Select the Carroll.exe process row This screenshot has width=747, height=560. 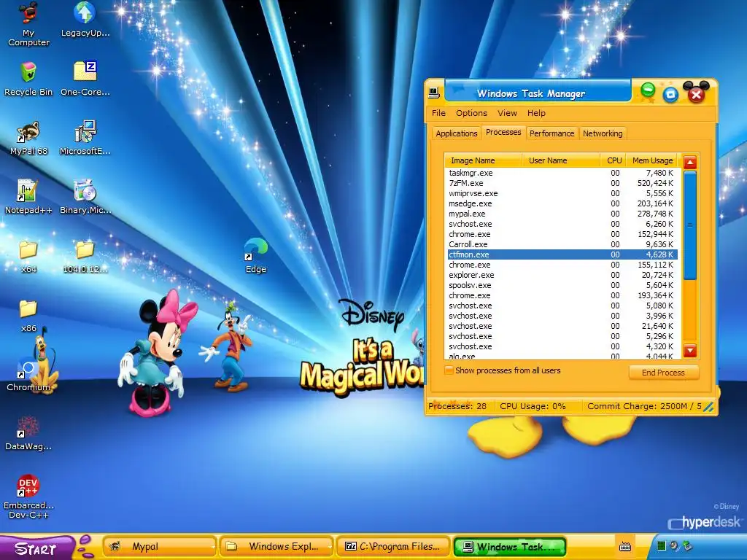(x=562, y=244)
